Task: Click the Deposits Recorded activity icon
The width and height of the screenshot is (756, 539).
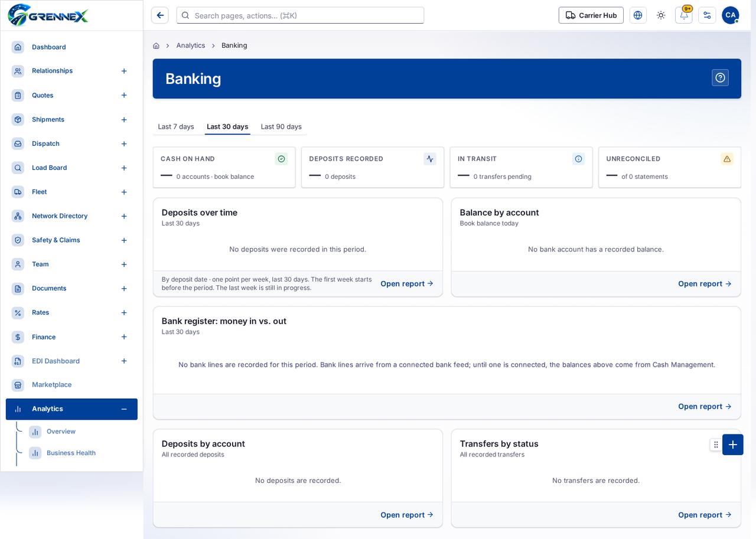Action: (430, 159)
